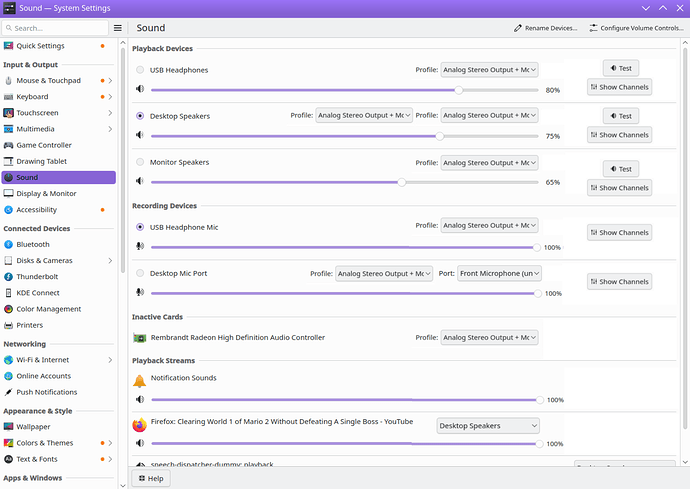Open Push Notifications settings
690x489 pixels.
pyautogui.click(x=58, y=392)
